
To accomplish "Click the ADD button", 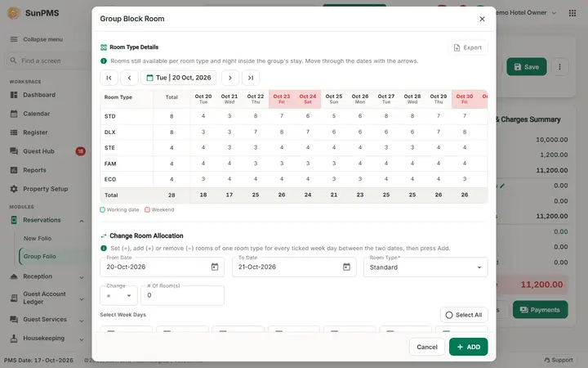I will click(x=469, y=347).
